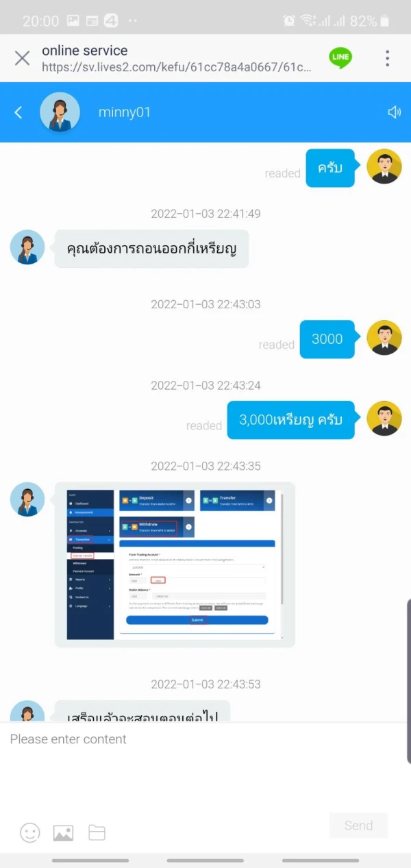The width and height of the screenshot is (411, 868).
Task: Tap the Send button
Action: [358, 826]
